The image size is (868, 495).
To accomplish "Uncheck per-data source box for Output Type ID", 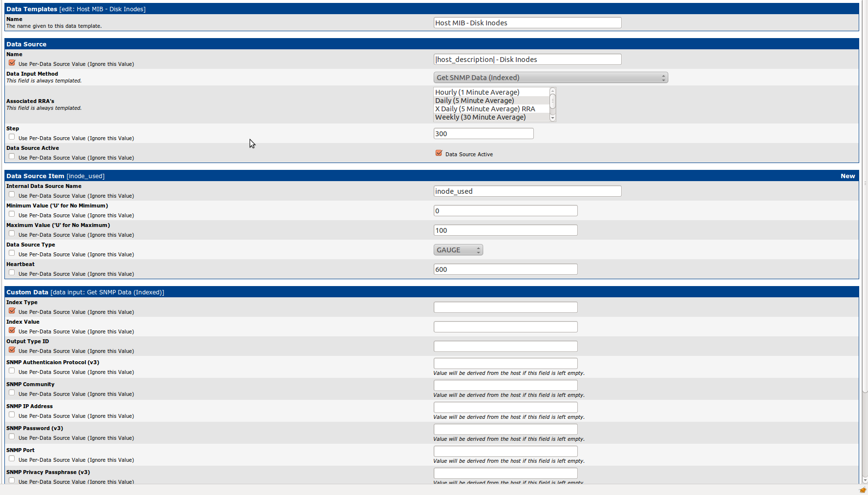I will click(x=12, y=350).
